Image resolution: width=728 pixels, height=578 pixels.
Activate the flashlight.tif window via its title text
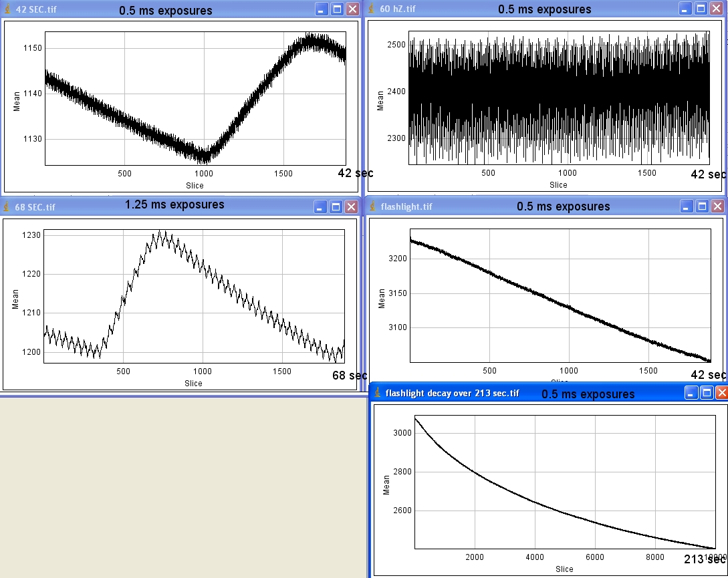point(406,206)
